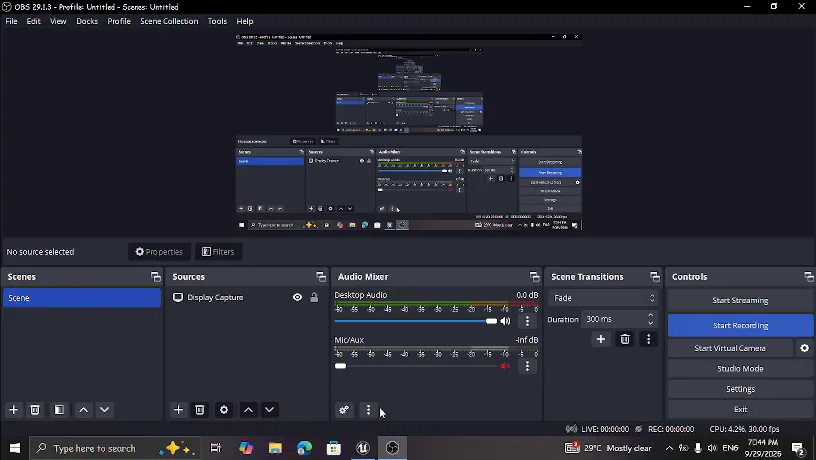Configure virtual camera gear icon
The width and height of the screenshot is (816, 460).
(x=805, y=348)
